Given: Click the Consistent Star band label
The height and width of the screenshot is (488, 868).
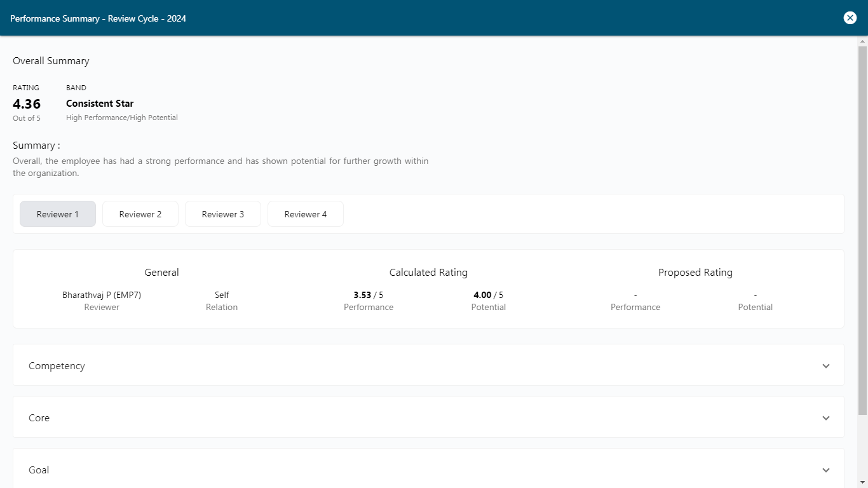Looking at the screenshot, I should click(100, 104).
